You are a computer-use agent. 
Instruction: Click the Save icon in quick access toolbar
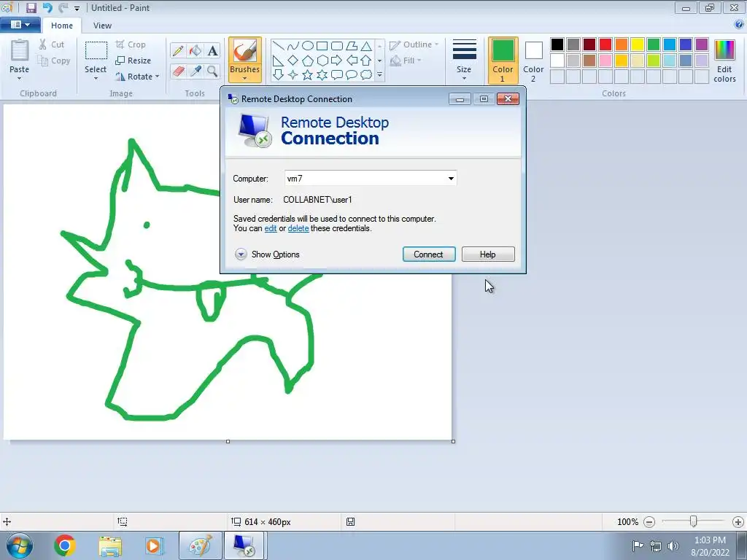coord(31,7)
